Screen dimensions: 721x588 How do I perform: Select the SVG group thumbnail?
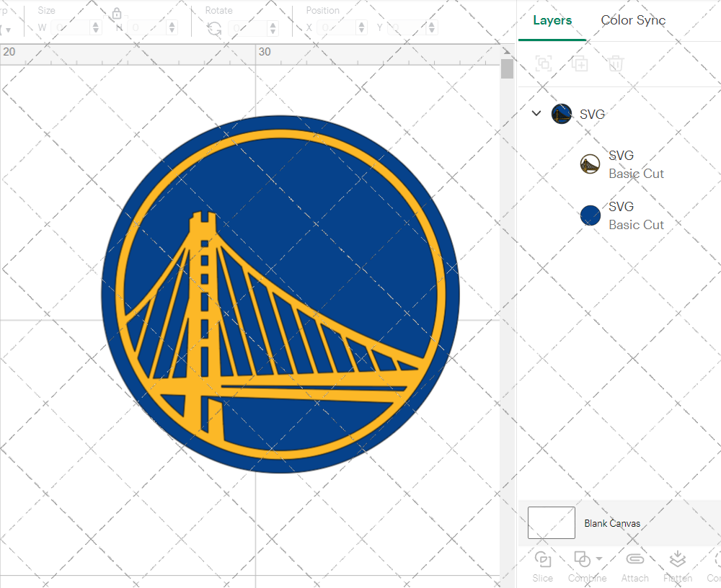tap(562, 114)
